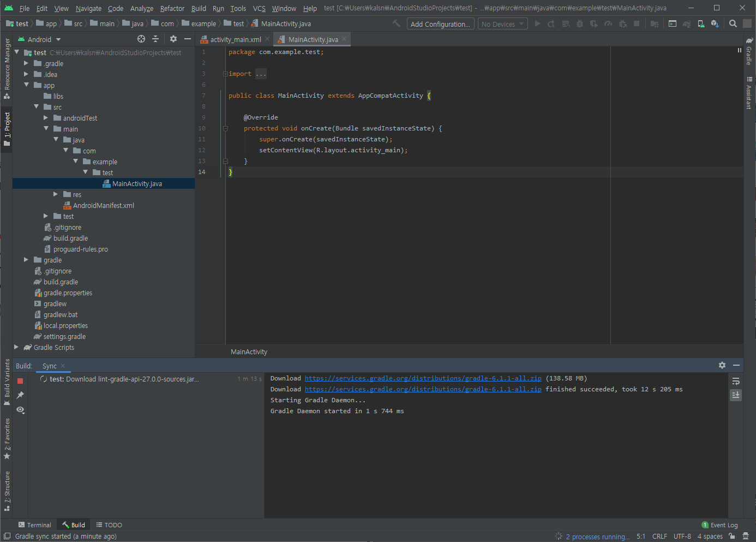Viewport: 756px width, 542px height.
Task: Click Add Configuration button
Action: 440,24
